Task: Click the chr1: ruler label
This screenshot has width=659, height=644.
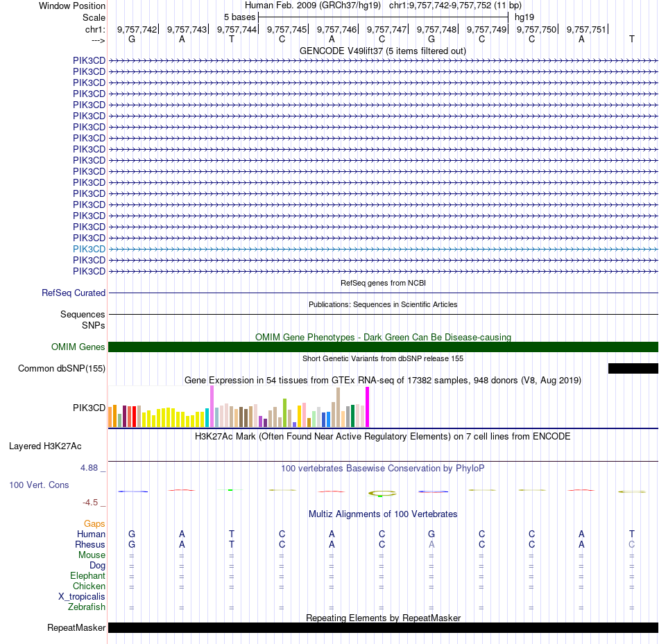Action: (95, 29)
